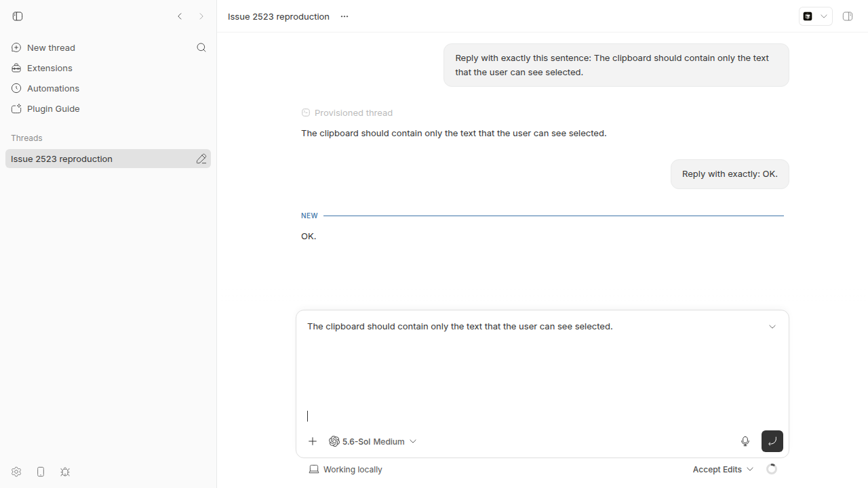Expand the dropdown chevron next to the header app icon

(x=824, y=16)
